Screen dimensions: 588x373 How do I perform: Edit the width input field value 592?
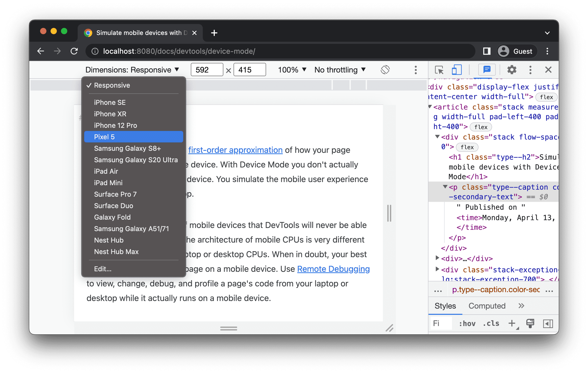pyautogui.click(x=206, y=70)
